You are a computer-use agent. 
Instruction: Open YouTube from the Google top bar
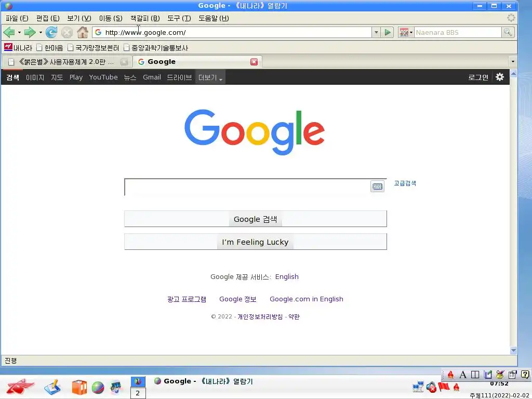tap(103, 77)
